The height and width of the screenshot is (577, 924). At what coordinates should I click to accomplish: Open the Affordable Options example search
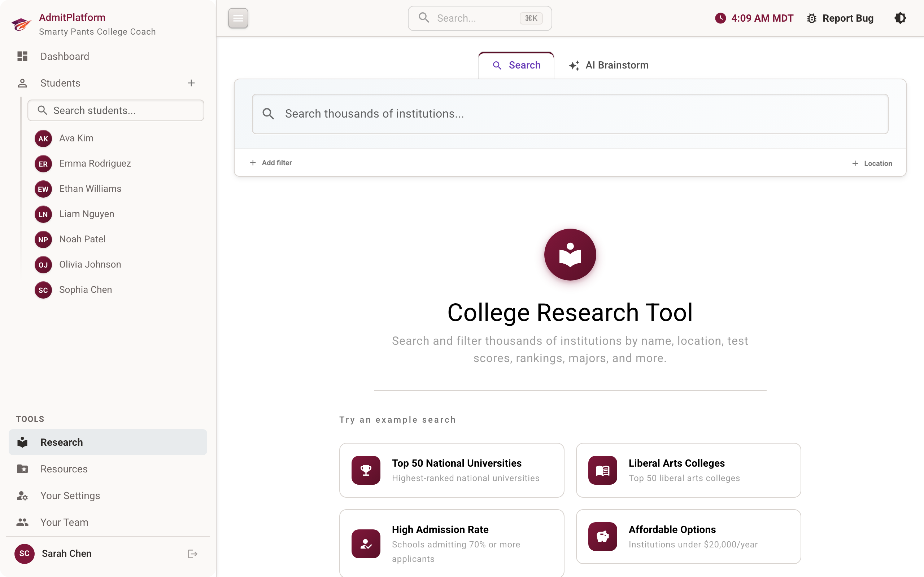688,536
